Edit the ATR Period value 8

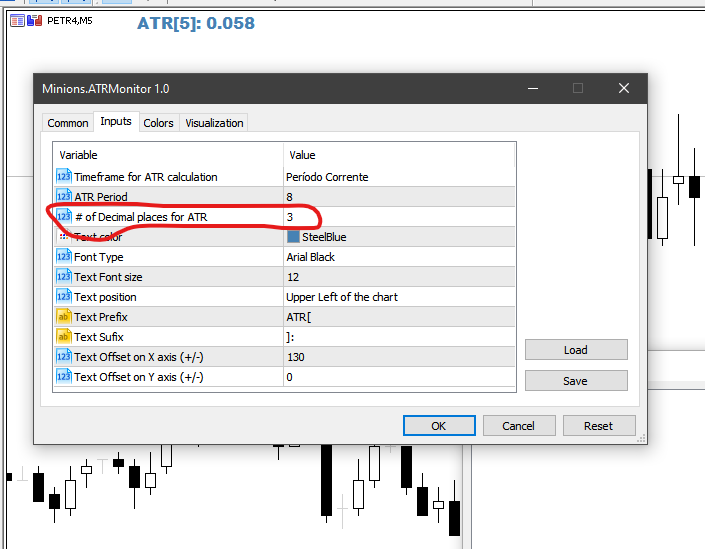(399, 197)
